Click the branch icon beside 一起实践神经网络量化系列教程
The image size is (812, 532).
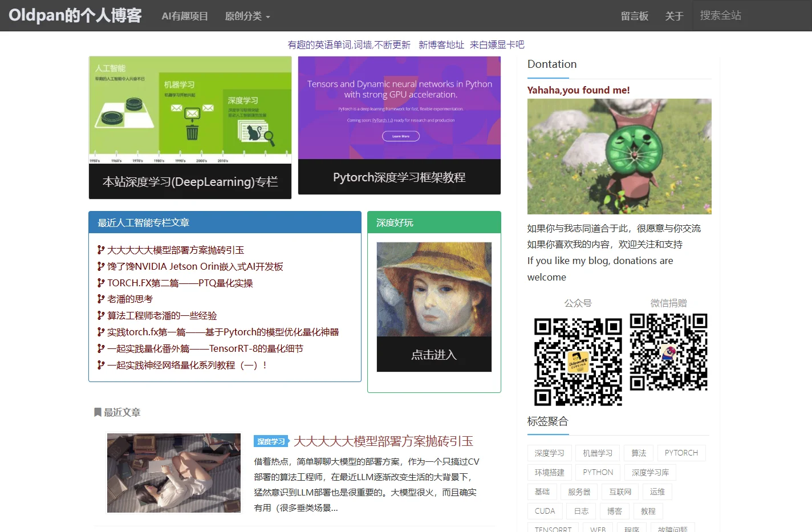(101, 365)
